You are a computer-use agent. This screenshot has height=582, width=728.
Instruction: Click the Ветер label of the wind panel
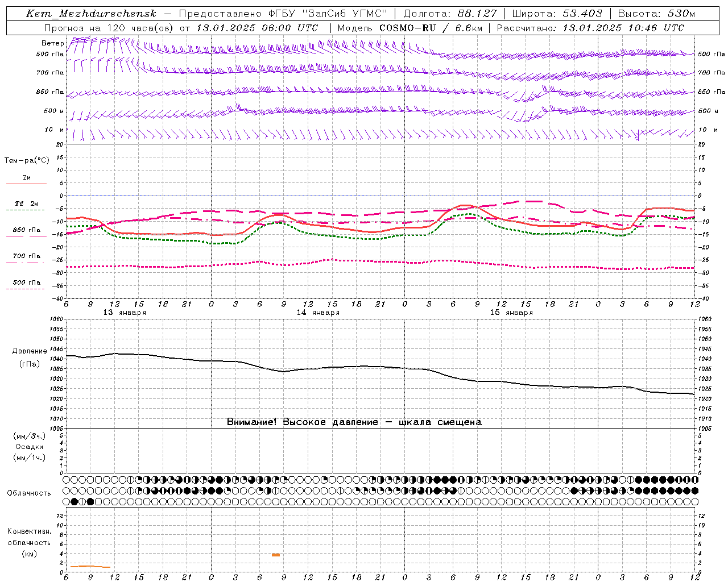52,43
